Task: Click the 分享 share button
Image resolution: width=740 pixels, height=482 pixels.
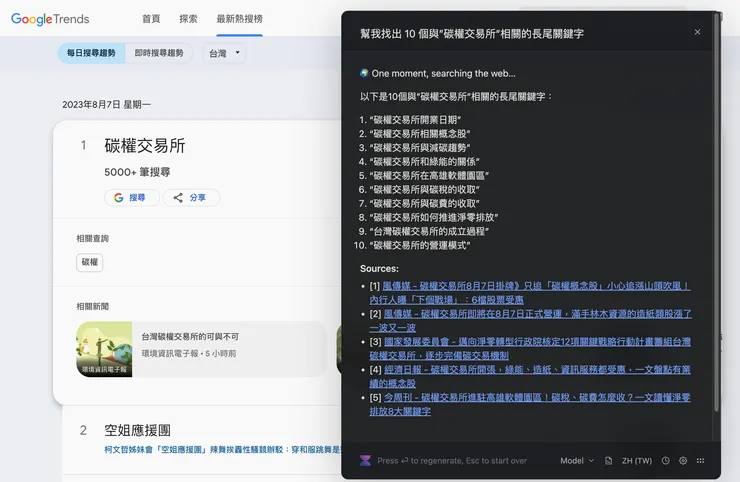Action: pos(191,197)
